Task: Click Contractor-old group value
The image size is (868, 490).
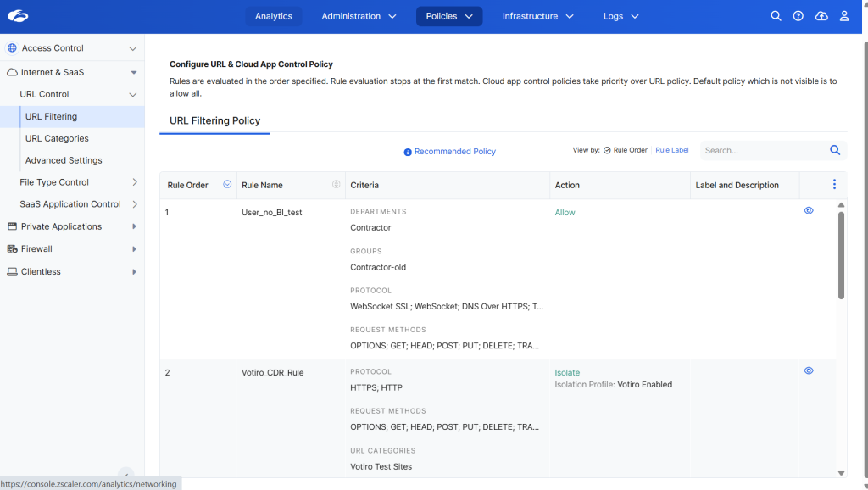Action: click(x=378, y=267)
